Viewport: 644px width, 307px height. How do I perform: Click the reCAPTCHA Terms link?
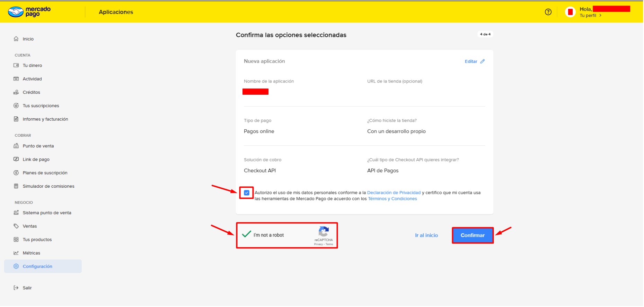click(329, 244)
